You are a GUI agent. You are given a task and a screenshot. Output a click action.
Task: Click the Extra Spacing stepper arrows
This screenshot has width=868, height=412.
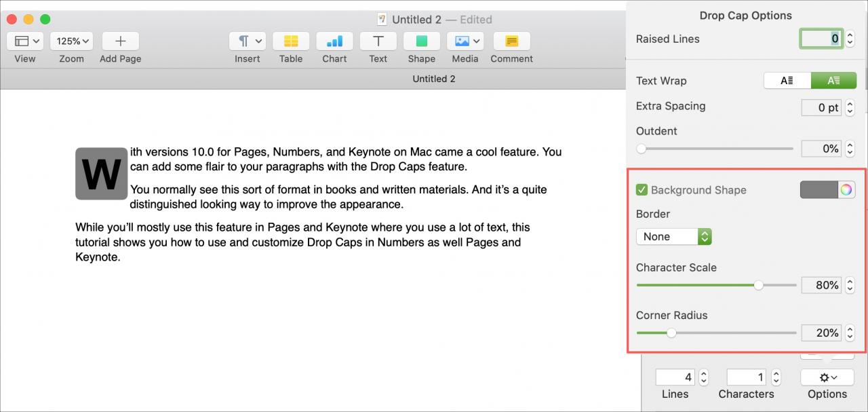(x=850, y=107)
